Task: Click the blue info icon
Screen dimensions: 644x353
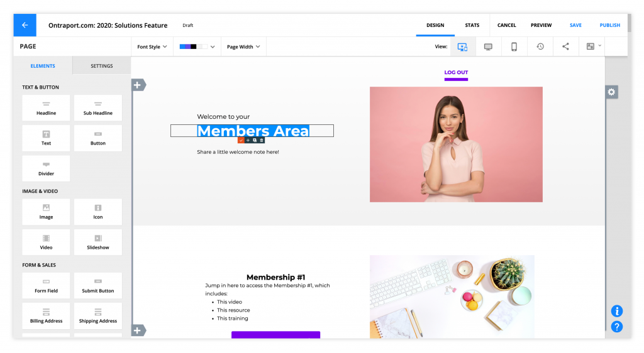Action: (617, 312)
